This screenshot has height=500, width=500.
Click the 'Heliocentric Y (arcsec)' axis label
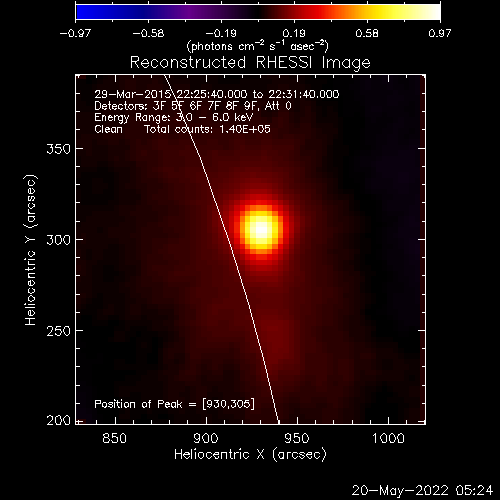coord(30,250)
